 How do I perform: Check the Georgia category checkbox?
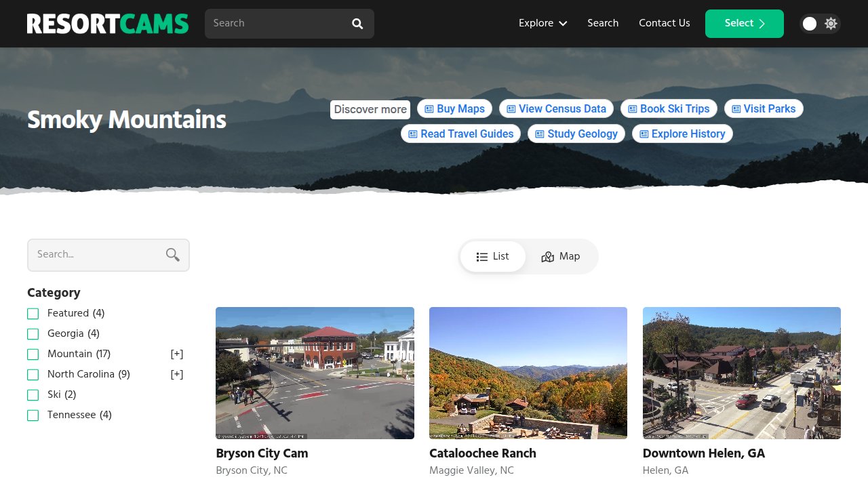pos(33,333)
